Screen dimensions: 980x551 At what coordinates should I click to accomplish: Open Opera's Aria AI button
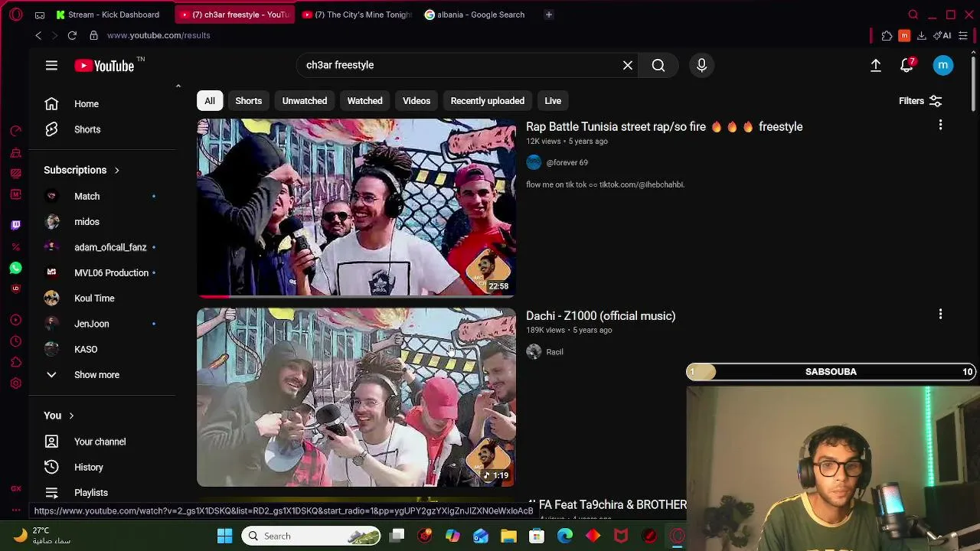point(942,35)
